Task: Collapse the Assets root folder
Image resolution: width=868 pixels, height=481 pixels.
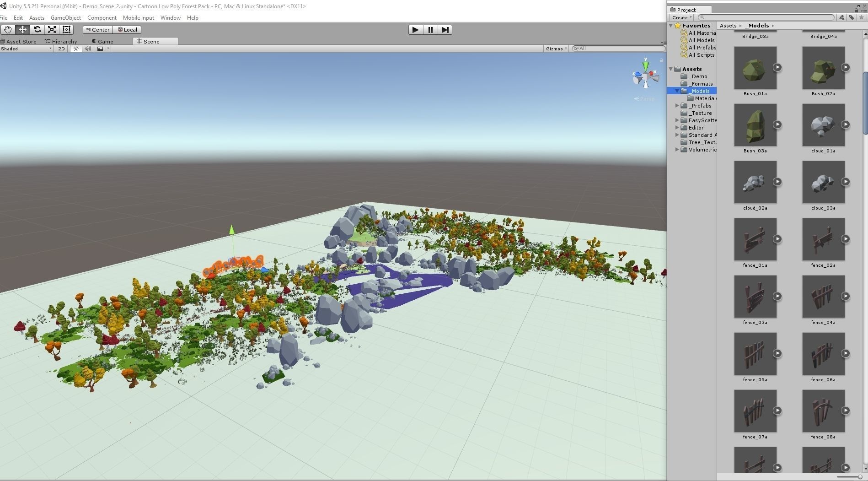Action: (x=671, y=69)
